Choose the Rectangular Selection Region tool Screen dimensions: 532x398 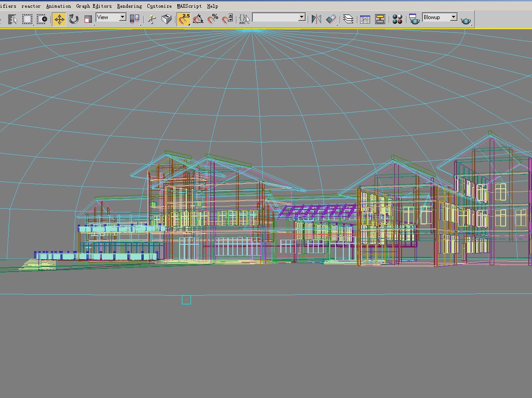click(27, 19)
